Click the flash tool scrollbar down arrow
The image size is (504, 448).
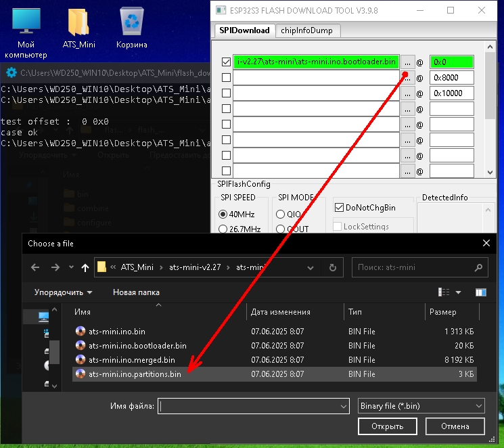[x=490, y=173]
